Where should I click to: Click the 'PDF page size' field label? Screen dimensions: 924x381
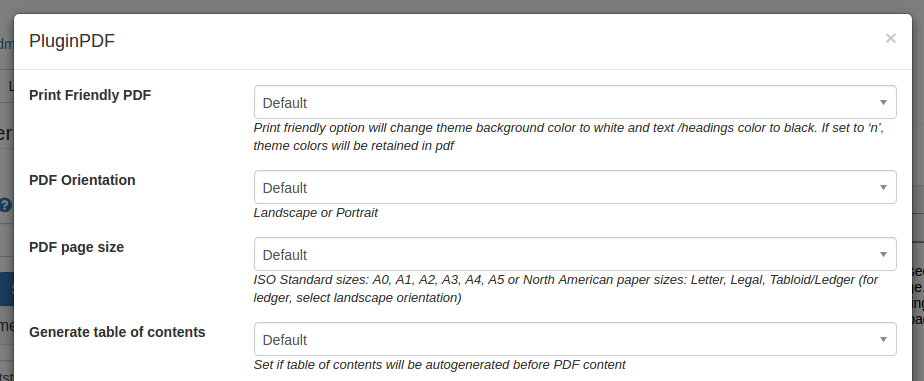77,247
